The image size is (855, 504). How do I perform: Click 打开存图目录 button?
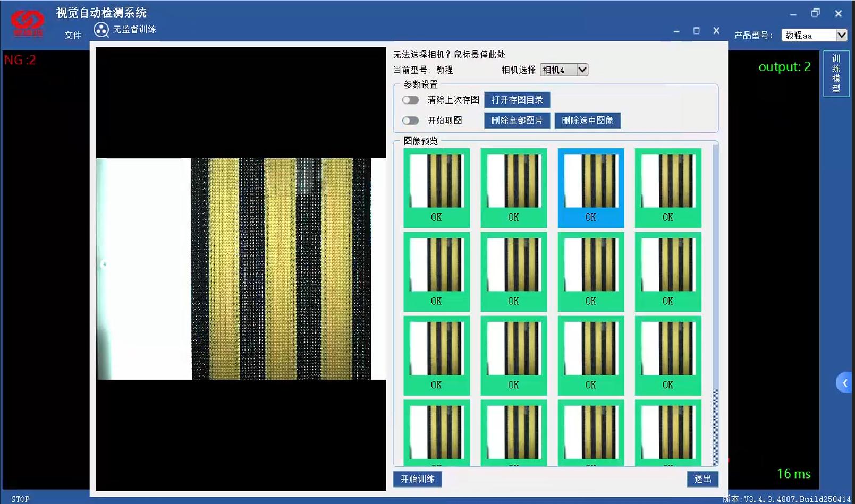[517, 100]
